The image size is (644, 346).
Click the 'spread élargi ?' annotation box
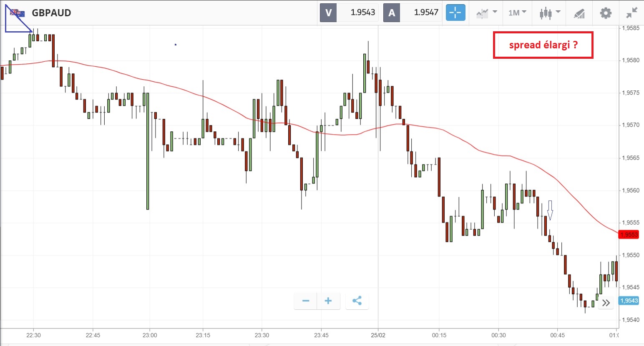[543, 45]
